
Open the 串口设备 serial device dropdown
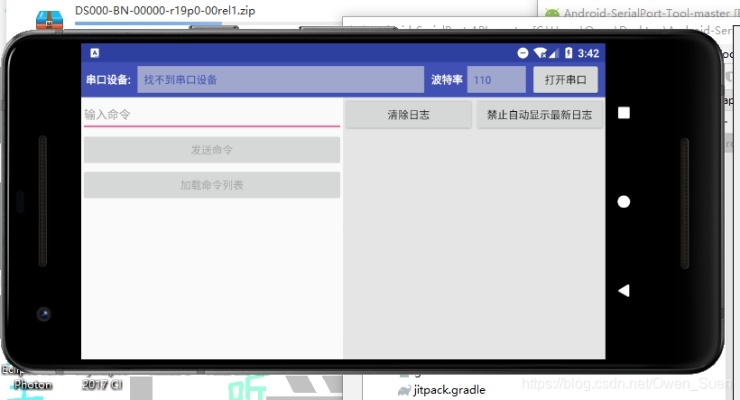(280, 80)
